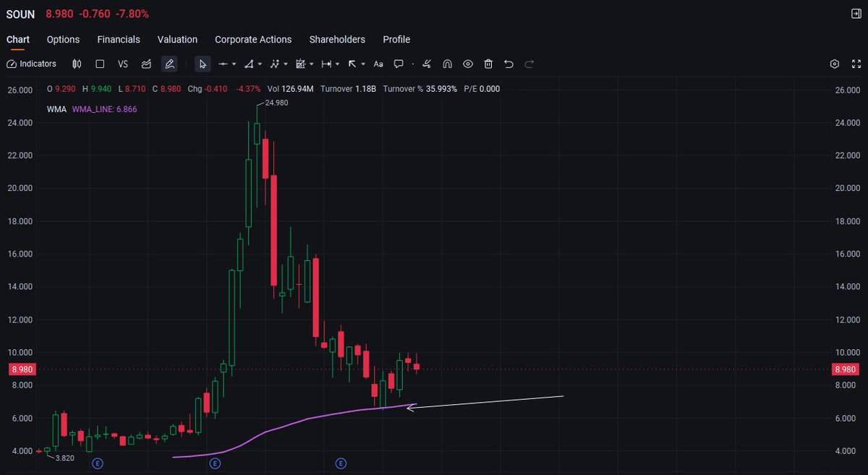The width and height of the screenshot is (868, 475).
Task: Click the WMA indicator label
Action: [56, 109]
